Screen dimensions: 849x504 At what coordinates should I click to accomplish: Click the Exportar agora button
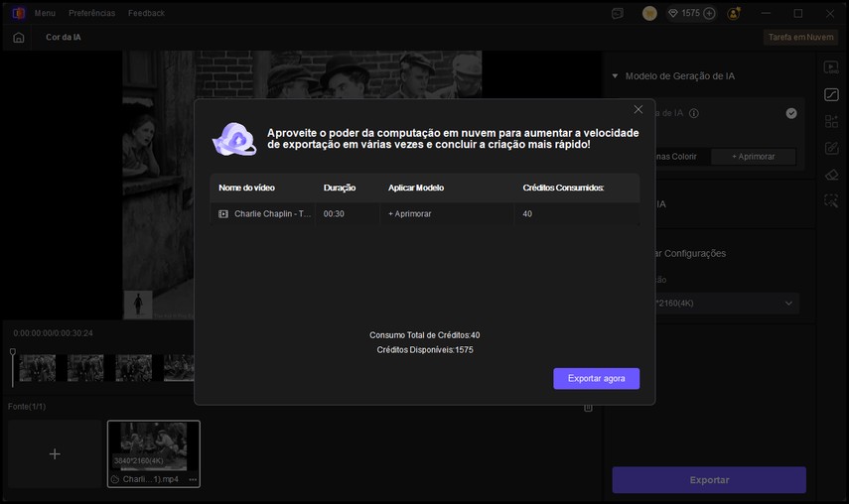coord(596,379)
